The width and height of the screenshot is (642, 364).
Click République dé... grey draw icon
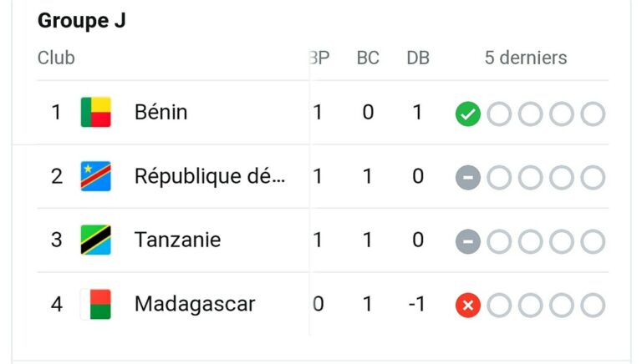(467, 178)
